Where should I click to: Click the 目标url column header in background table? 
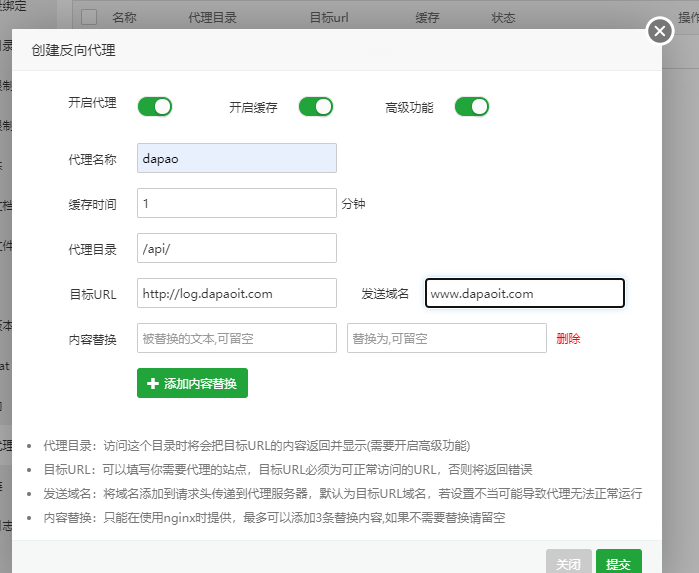click(x=329, y=18)
